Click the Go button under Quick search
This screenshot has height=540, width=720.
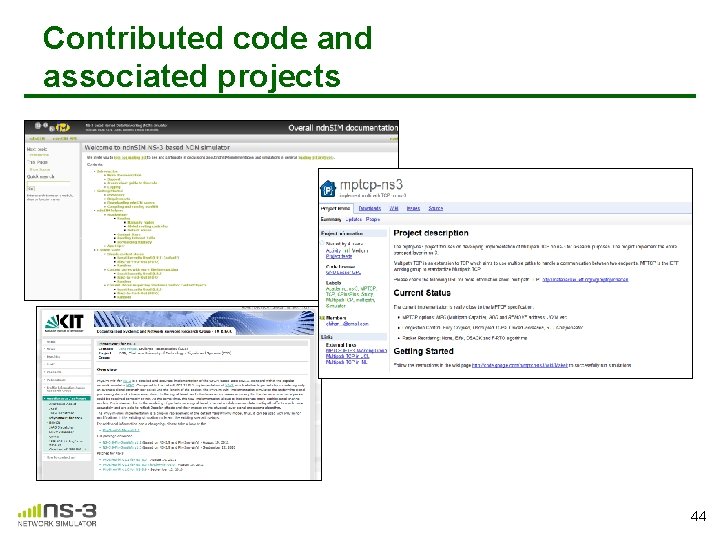coord(31,189)
